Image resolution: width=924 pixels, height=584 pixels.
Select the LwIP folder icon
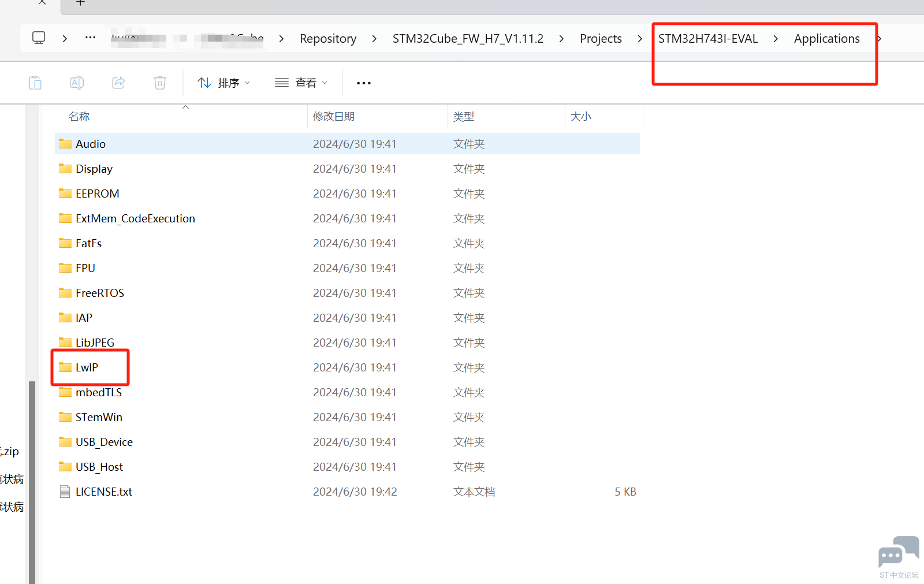point(65,367)
